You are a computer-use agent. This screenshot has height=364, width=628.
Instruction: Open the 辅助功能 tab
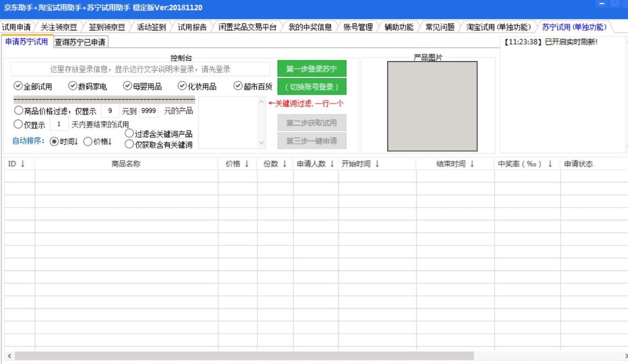coord(399,27)
